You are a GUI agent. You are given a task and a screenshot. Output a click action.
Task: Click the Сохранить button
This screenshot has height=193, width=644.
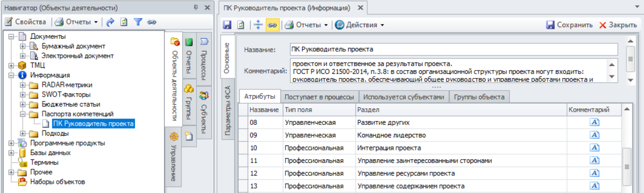(569, 25)
